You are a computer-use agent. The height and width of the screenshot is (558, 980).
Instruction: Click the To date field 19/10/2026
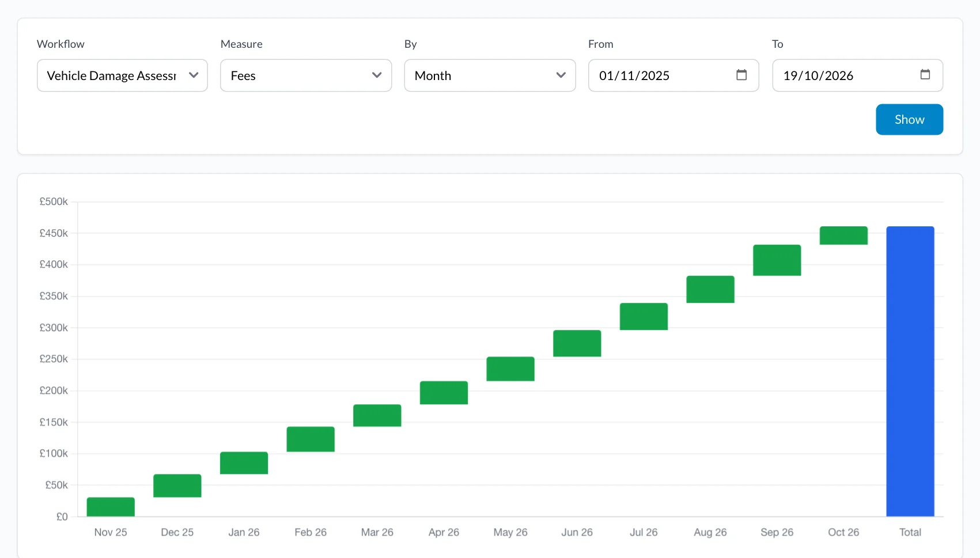click(857, 75)
